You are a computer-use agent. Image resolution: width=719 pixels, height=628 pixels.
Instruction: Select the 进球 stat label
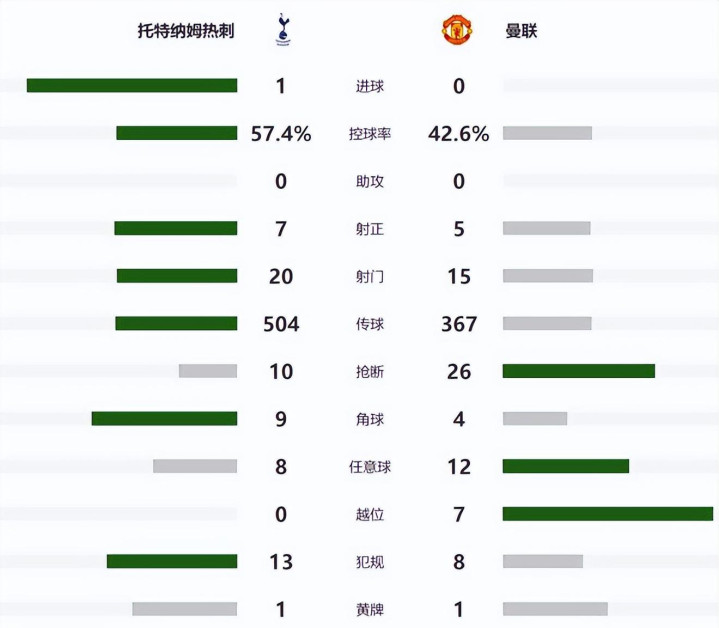click(x=370, y=86)
